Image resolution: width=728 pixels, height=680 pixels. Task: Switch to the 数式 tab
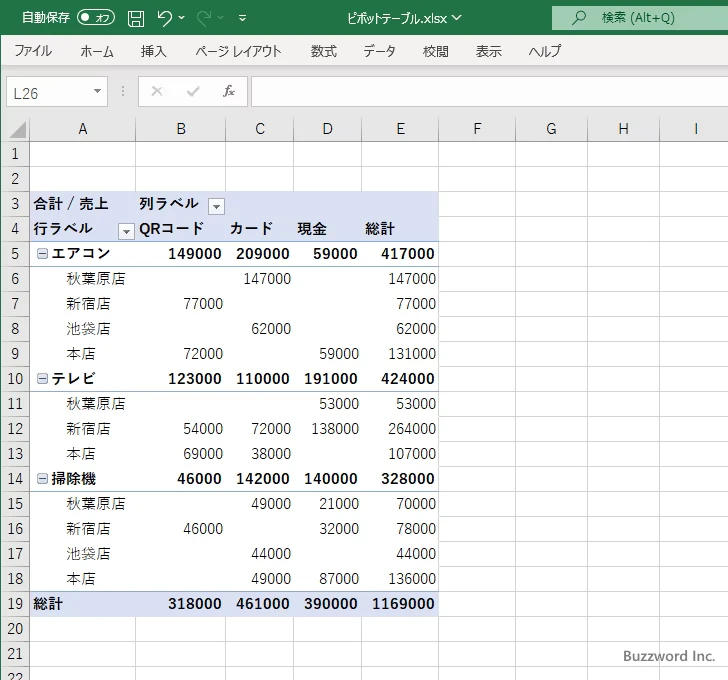point(323,51)
